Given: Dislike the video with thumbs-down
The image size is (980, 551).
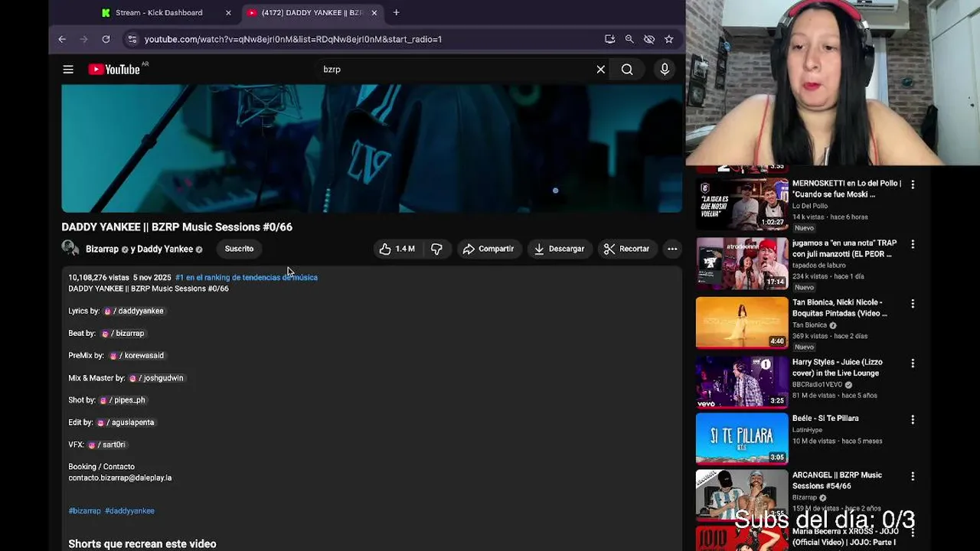Looking at the screenshot, I should click(436, 249).
